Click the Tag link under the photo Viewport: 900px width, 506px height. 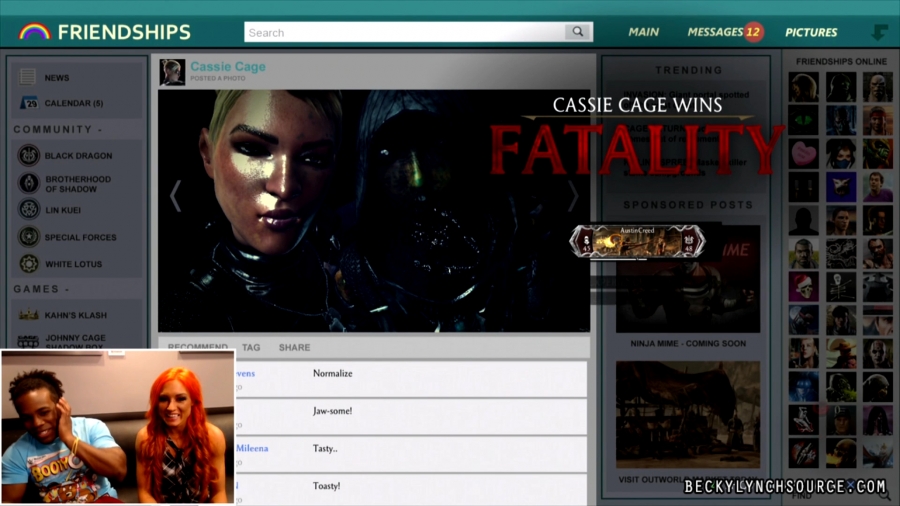click(251, 348)
